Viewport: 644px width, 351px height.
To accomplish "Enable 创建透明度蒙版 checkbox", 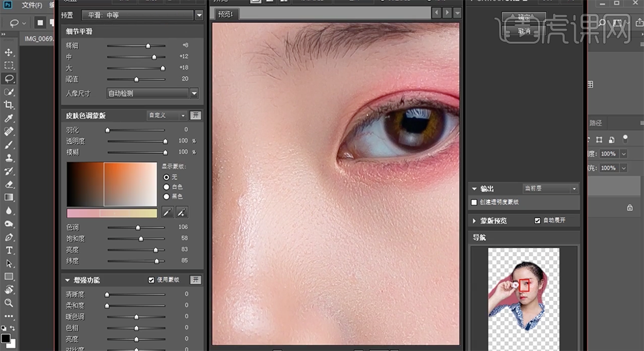I will (474, 203).
